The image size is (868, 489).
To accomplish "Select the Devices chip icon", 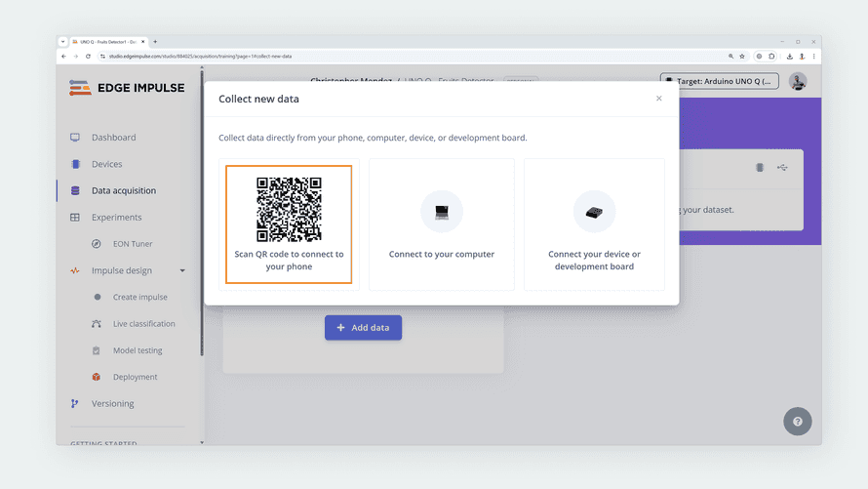I will coord(75,164).
